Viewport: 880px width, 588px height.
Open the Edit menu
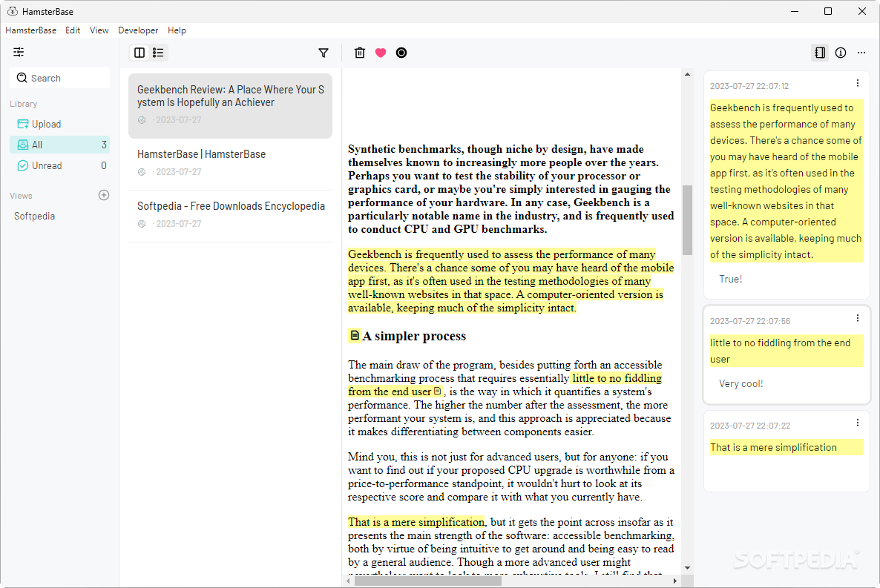pos(73,30)
